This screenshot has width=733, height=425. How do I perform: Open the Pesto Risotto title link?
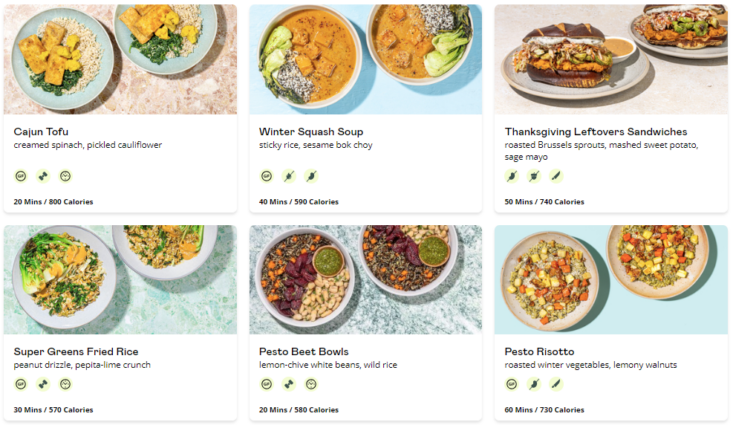pos(539,351)
